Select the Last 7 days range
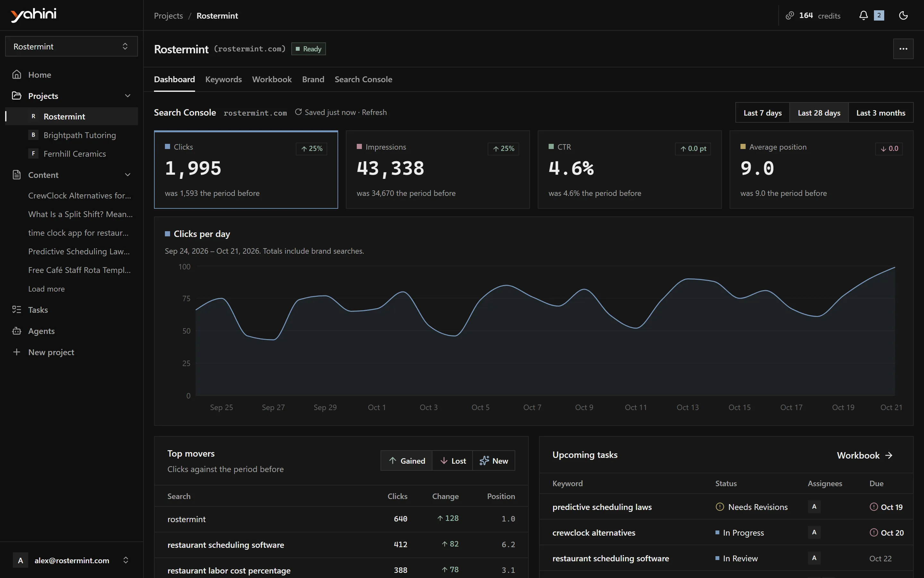The width and height of the screenshot is (924, 578). pos(763,112)
